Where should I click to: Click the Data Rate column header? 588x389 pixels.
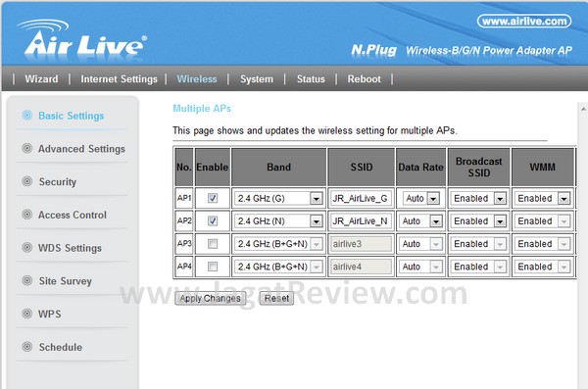click(x=420, y=167)
